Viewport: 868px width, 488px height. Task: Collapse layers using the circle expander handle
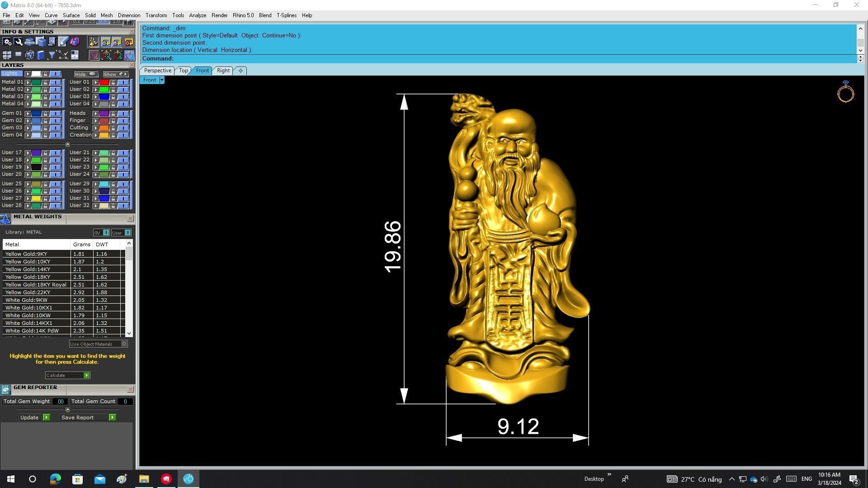pyautogui.click(x=68, y=144)
